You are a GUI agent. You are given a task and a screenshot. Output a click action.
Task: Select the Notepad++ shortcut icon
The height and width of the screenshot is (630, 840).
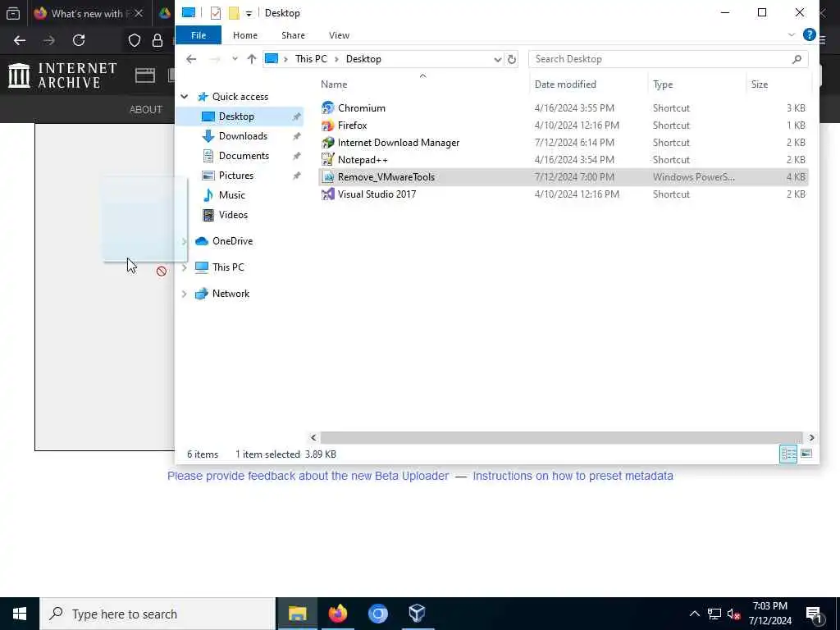(327, 160)
